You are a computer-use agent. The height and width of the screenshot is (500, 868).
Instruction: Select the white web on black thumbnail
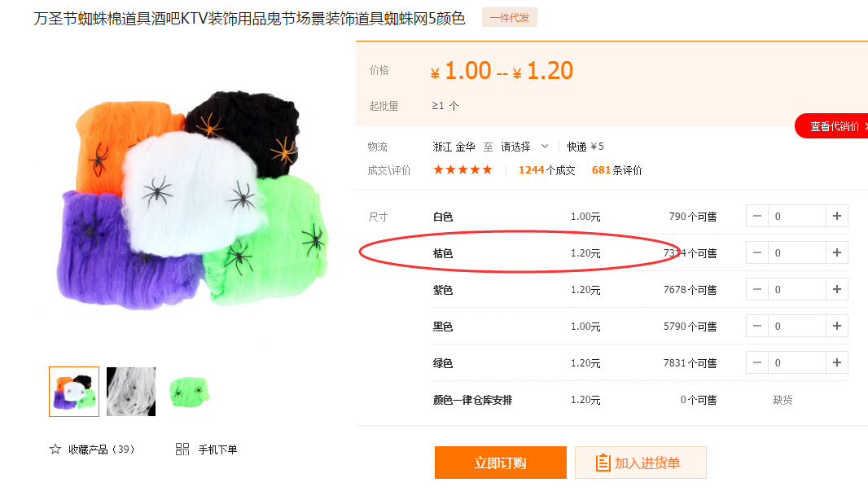click(x=131, y=392)
